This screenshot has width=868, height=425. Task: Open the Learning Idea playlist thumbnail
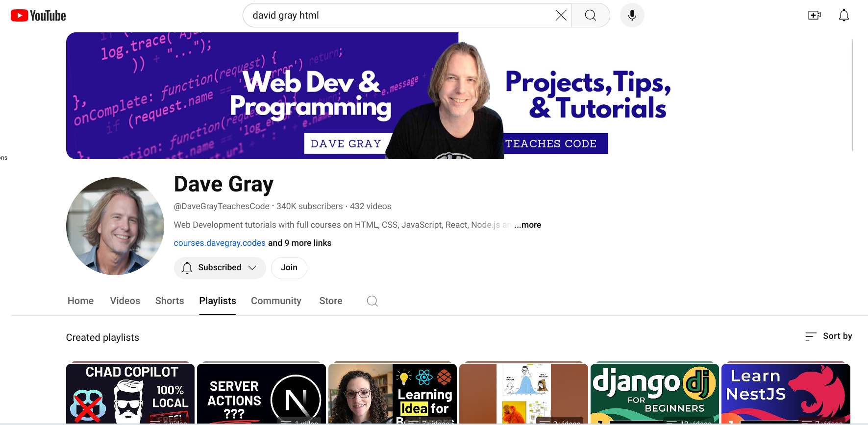(x=393, y=394)
